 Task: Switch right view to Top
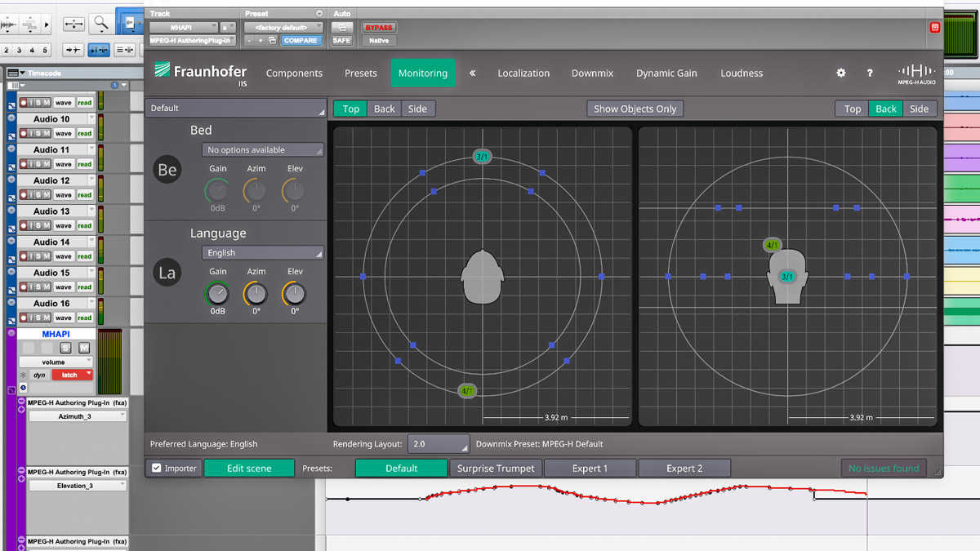tap(852, 109)
